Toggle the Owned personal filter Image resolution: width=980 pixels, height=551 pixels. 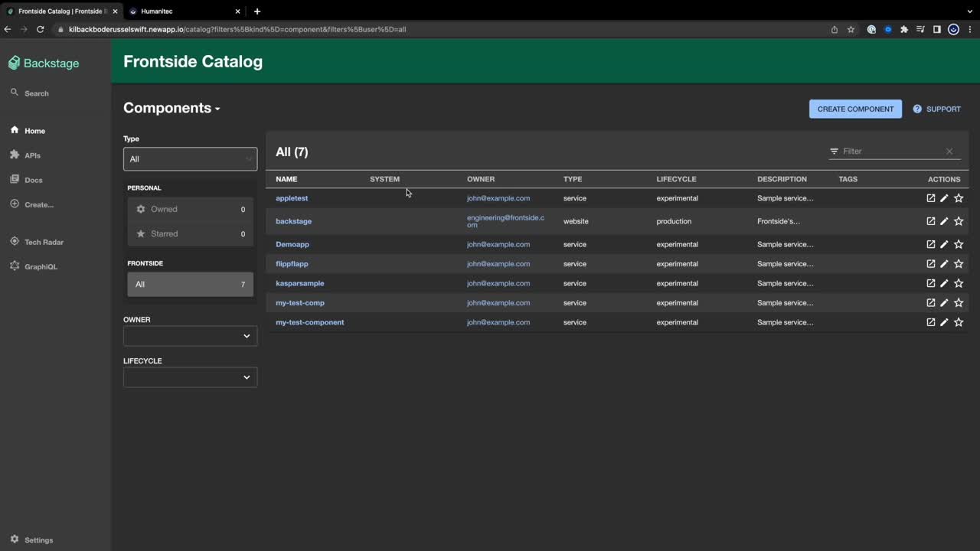[x=164, y=209]
